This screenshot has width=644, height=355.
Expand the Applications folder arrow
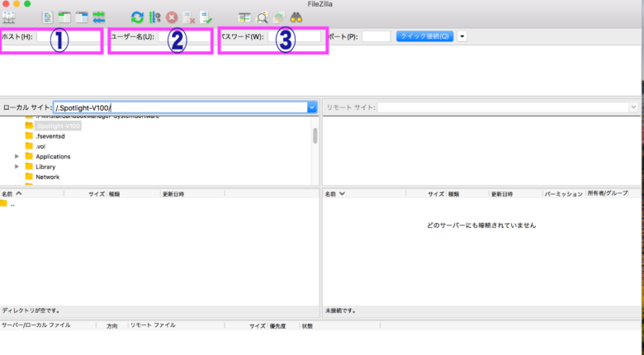click(x=17, y=157)
